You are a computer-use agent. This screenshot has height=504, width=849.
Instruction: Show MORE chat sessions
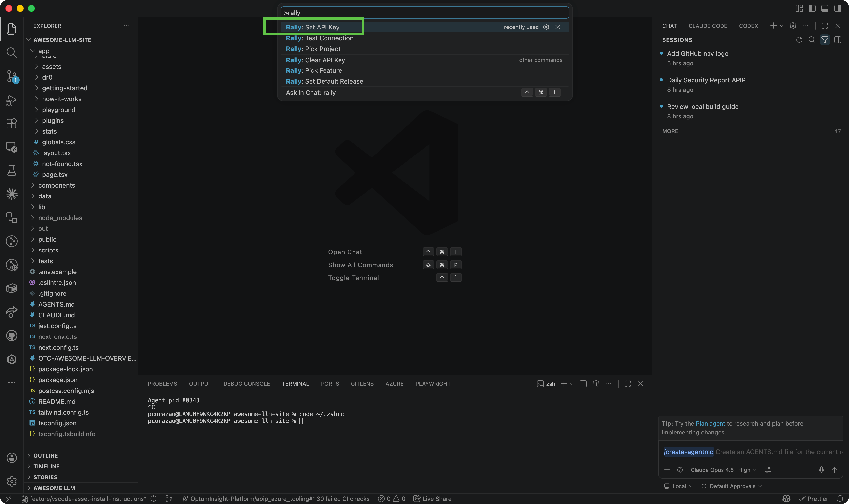[670, 131]
